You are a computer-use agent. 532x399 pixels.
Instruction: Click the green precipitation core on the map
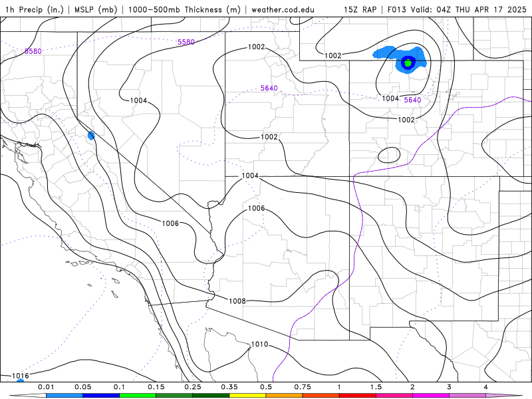(408, 63)
